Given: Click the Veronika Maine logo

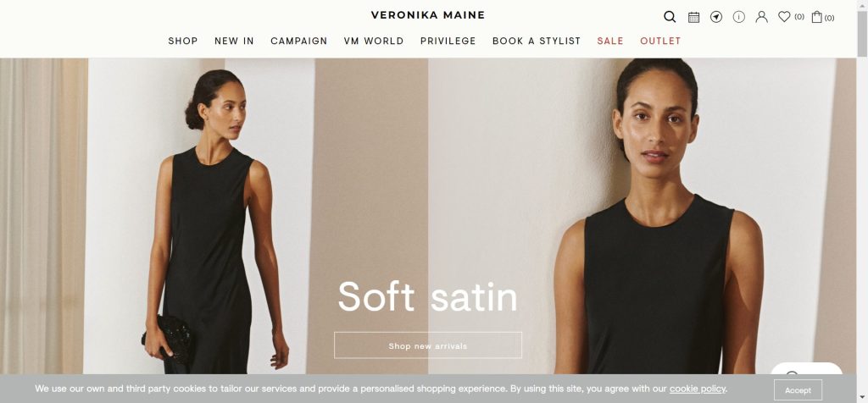Looking at the screenshot, I should tap(428, 15).
